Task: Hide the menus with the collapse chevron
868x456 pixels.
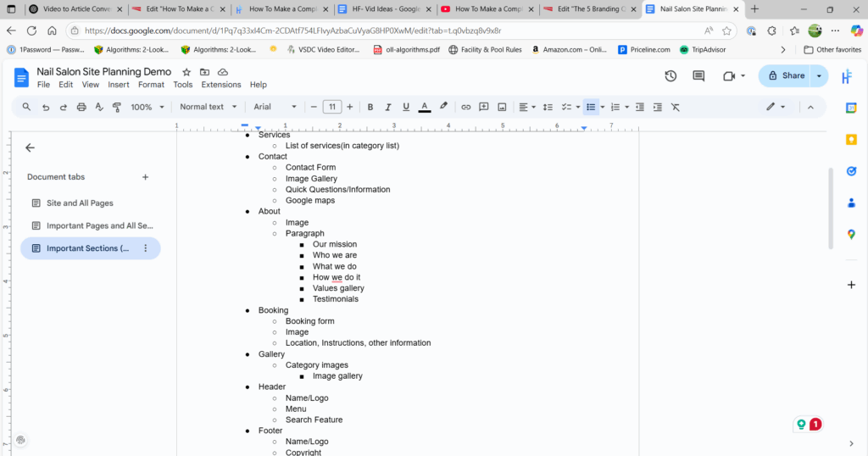Action: (x=810, y=108)
